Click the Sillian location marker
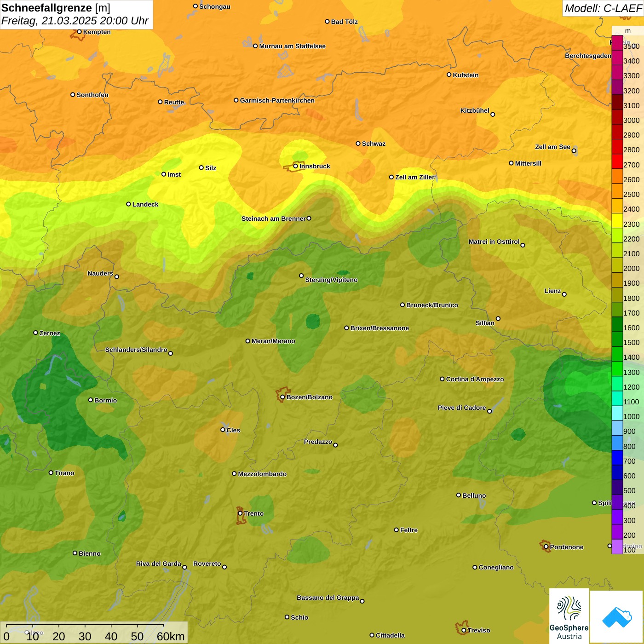 pos(498,318)
